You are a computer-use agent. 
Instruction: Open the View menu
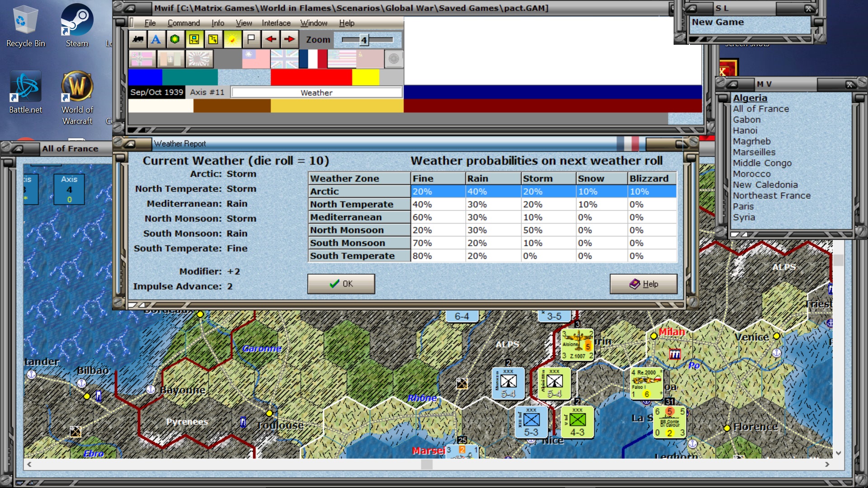(244, 23)
